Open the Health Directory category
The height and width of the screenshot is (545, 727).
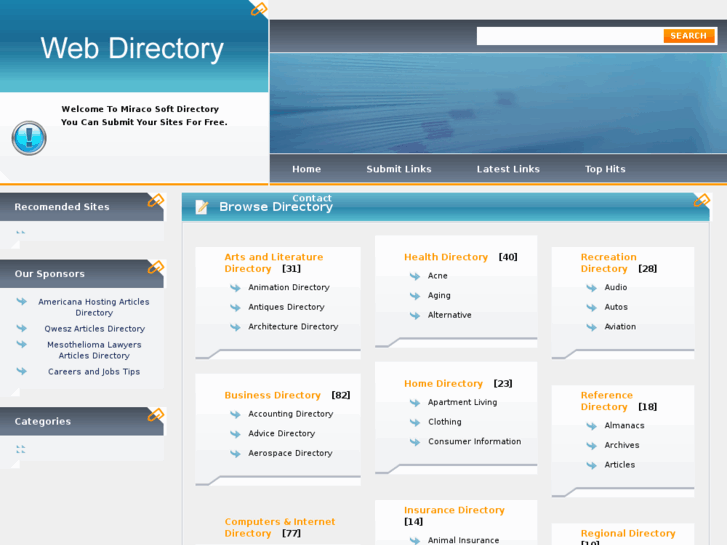(x=446, y=257)
